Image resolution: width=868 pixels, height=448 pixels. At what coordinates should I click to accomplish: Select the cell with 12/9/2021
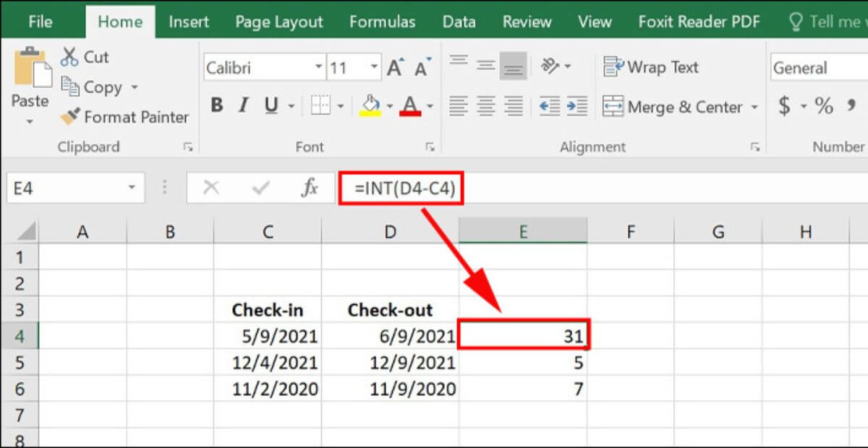tap(391, 363)
